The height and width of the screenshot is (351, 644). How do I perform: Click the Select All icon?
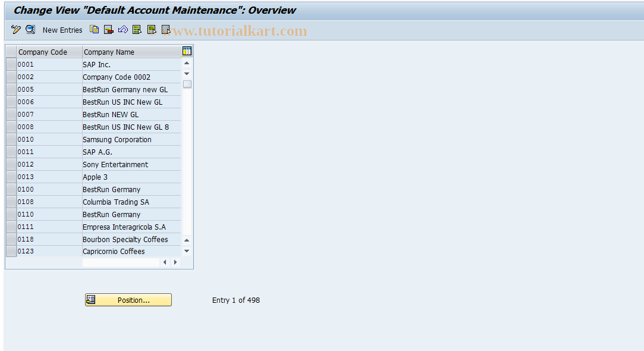(x=137, y=30)
